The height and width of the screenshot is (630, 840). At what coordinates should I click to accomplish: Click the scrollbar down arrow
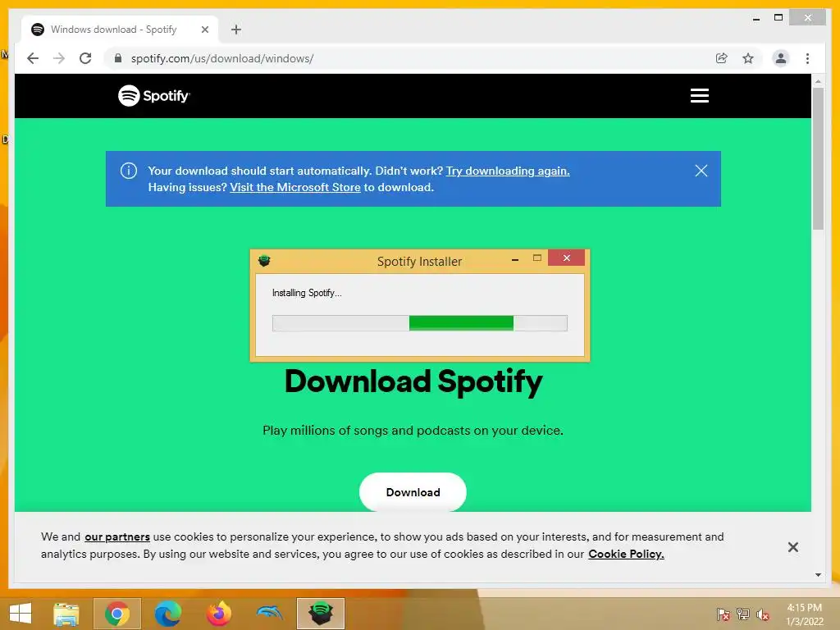(818, 575)
